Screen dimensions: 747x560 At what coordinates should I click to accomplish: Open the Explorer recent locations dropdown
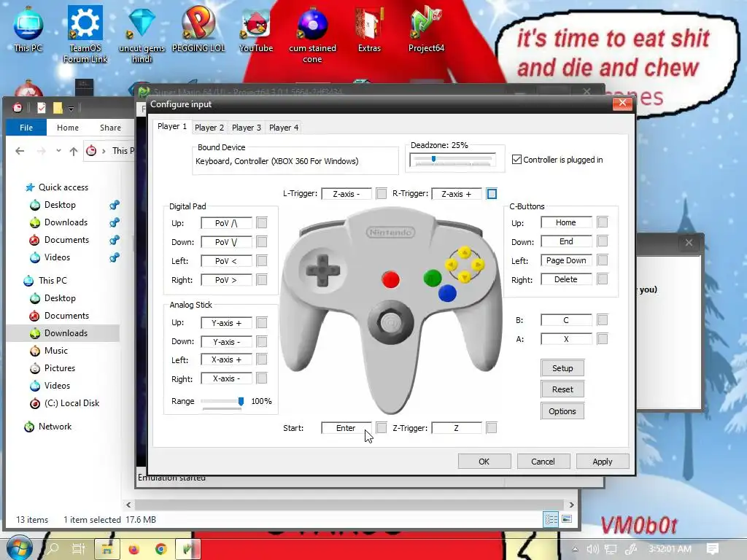[x=58, y=151]
